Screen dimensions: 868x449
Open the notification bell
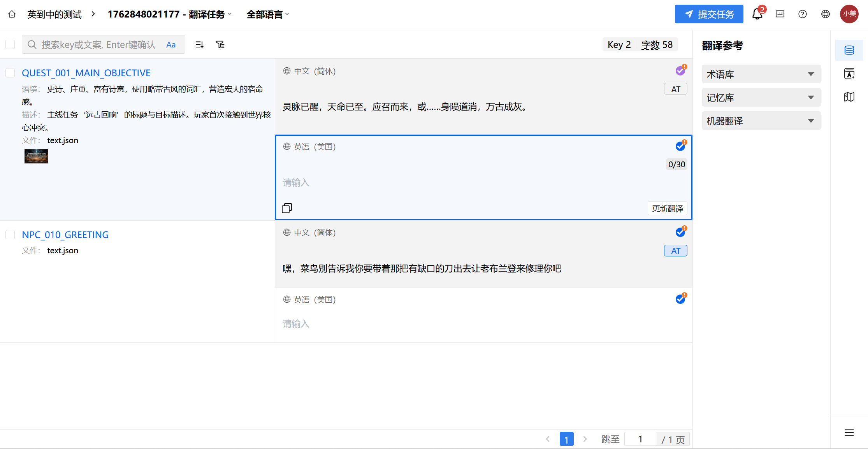click(x=757, y=14)
